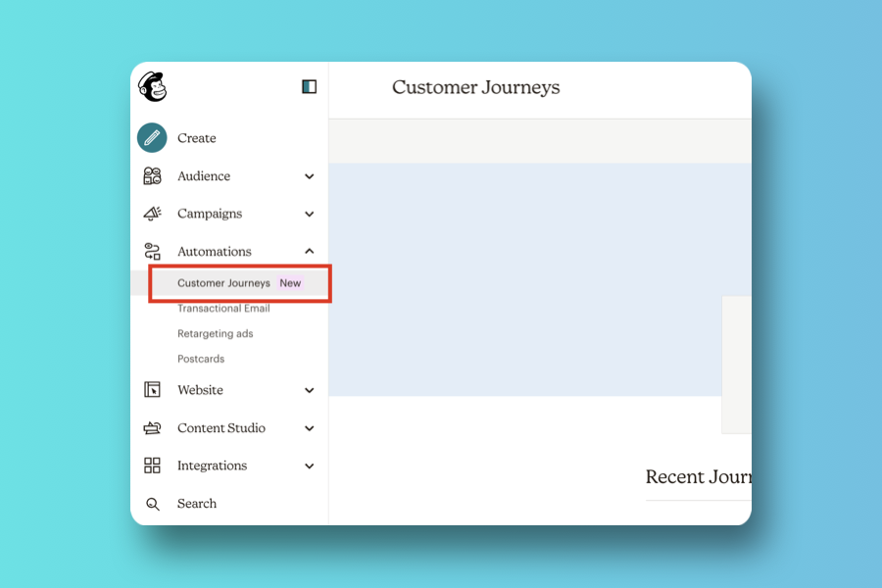Open the Search label in sidebar

tap(197, 504)
